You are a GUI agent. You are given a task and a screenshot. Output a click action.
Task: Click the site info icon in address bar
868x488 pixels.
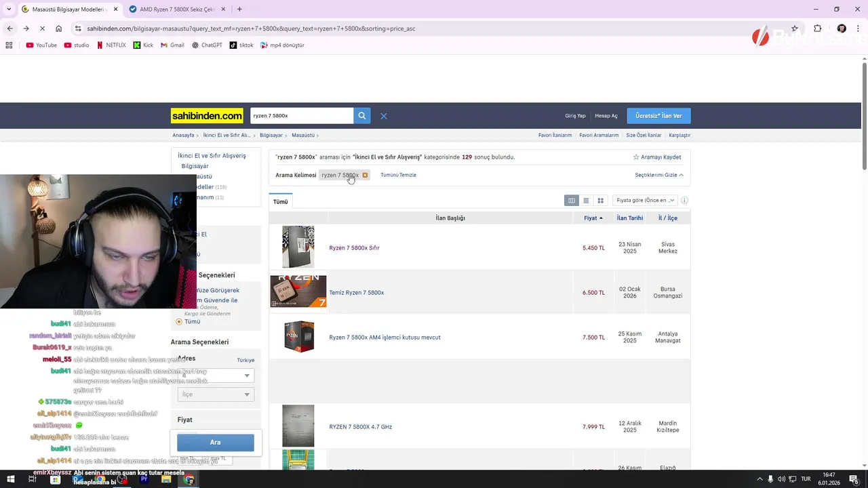click(x=79, y=28)
